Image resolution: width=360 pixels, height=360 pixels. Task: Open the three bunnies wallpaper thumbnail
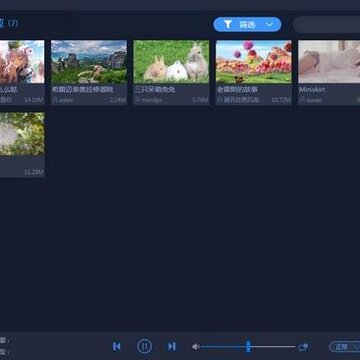tap(171, 62)
